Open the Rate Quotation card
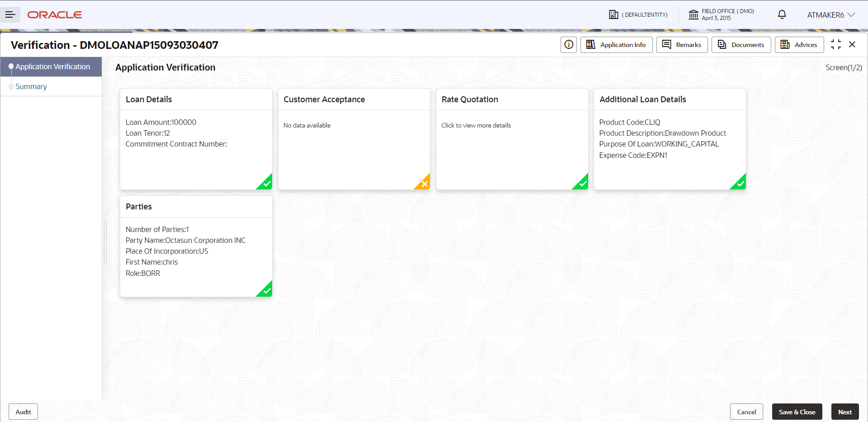This screenshot has height=422, width=868. coord(512,139)
